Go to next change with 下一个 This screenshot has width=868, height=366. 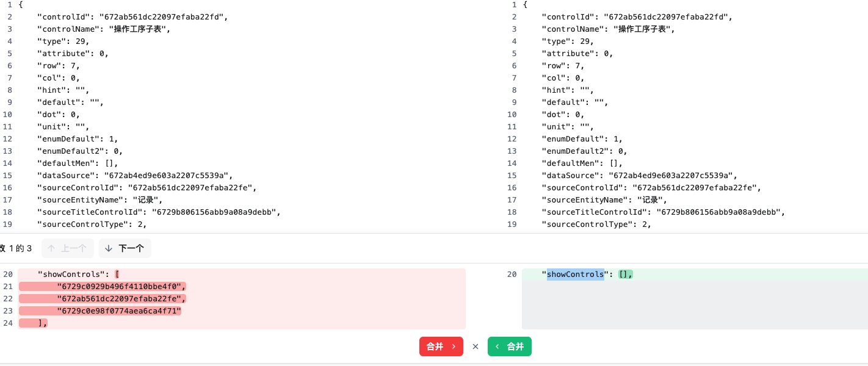click(x=125, y=248)
